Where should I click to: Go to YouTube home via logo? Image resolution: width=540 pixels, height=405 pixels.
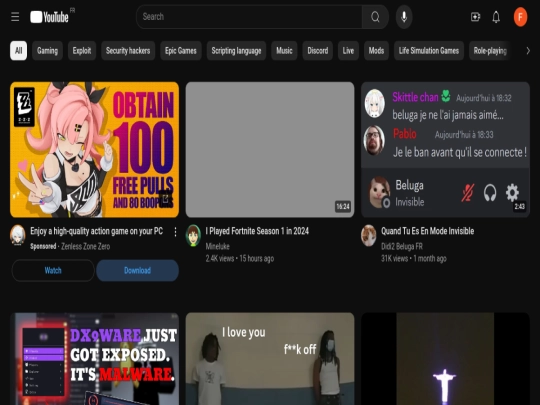tap(50, 17)
